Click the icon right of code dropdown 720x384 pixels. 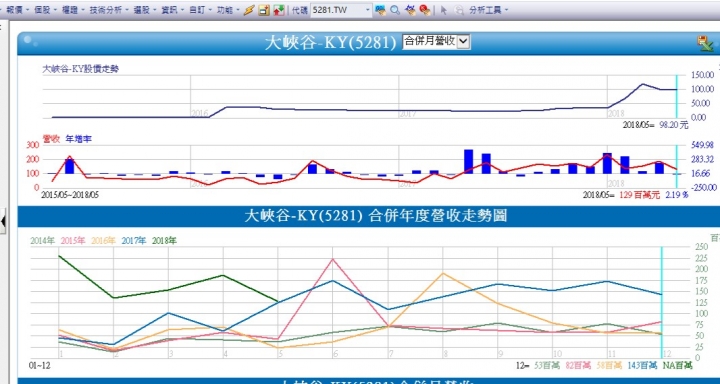point(380,10)
